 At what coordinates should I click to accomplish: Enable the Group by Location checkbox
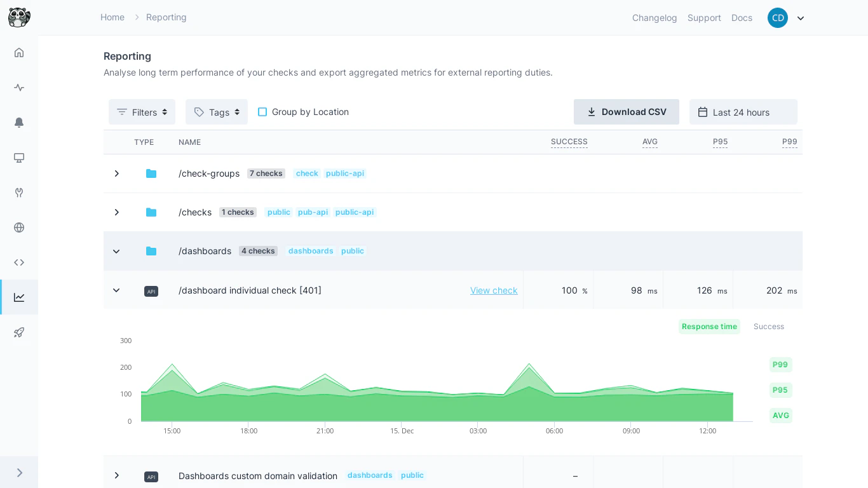tap(262, 112)
